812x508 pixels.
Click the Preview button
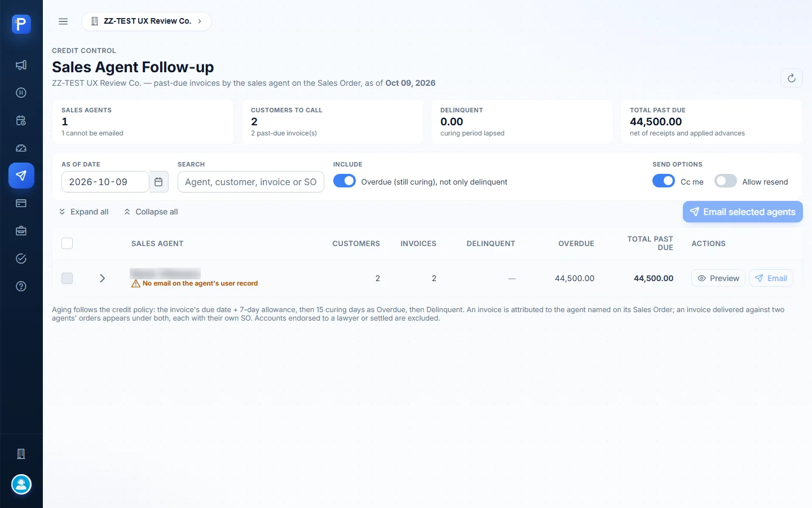[718, 278]
